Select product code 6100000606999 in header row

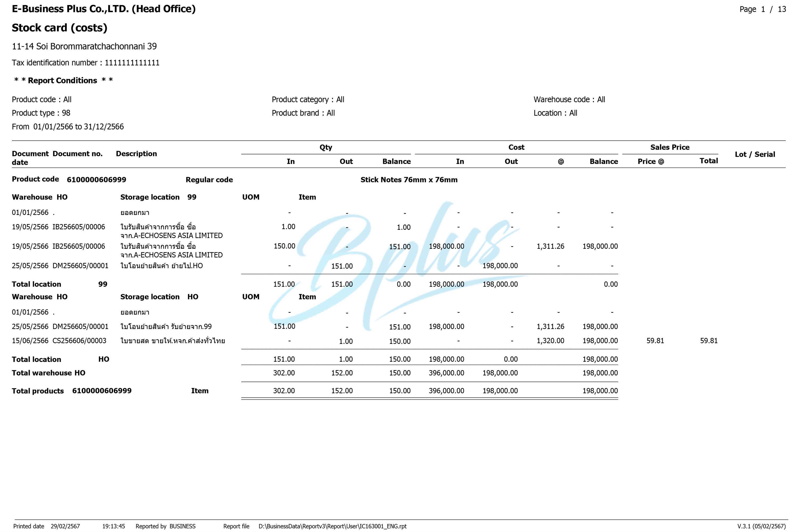[x=96, y=180]
